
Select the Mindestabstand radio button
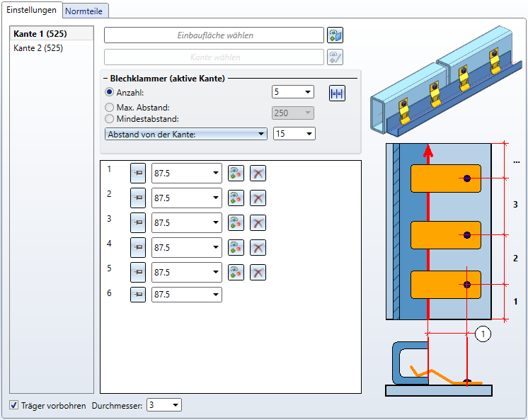coord(109,119)
